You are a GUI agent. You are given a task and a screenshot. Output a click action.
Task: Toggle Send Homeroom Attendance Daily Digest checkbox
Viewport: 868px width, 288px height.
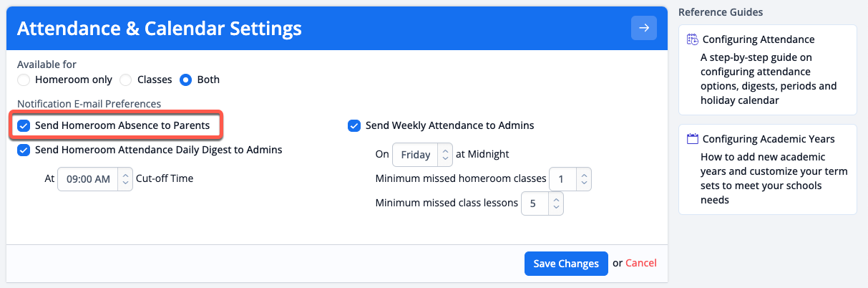coord(24,150)
